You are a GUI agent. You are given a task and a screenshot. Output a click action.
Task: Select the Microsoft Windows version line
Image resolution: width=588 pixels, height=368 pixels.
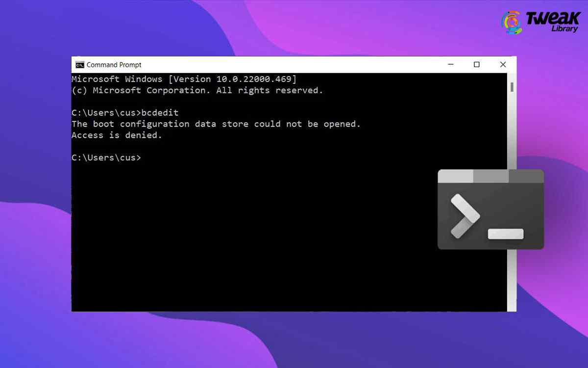(184, 79)
